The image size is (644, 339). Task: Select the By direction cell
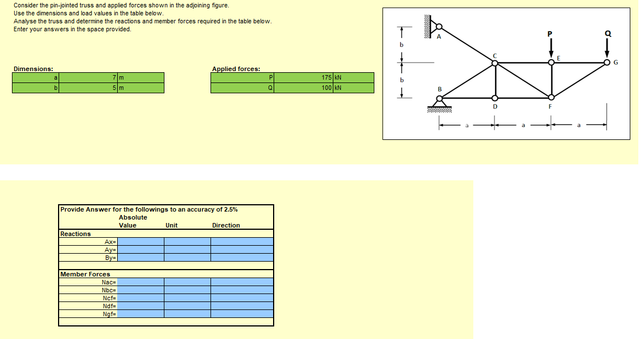tap(242, 258)
